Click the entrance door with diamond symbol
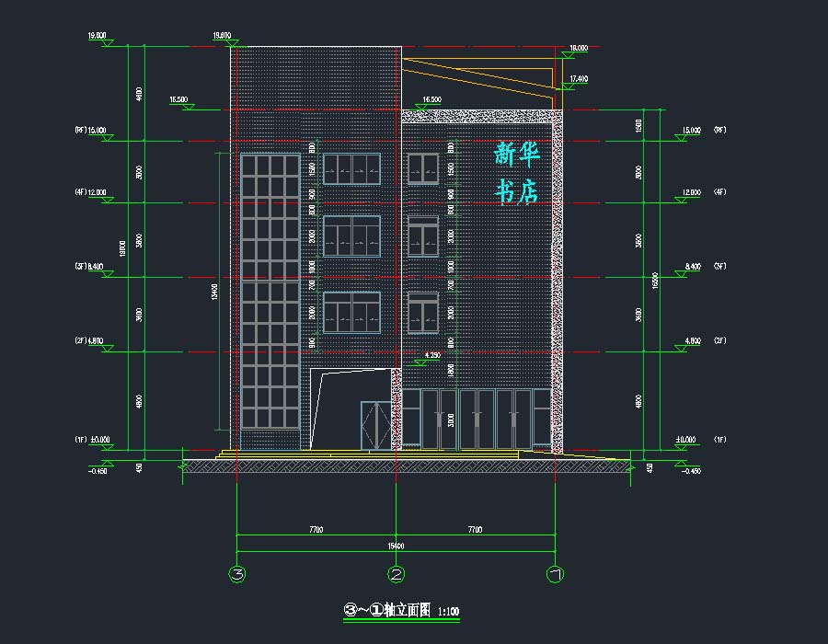This screenshot has height=644, width=828. 376,425
